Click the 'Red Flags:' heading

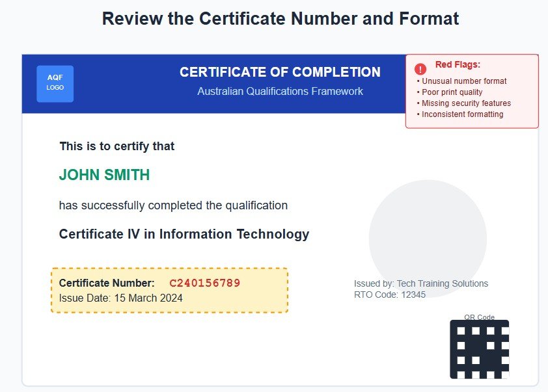coord(458,64)
